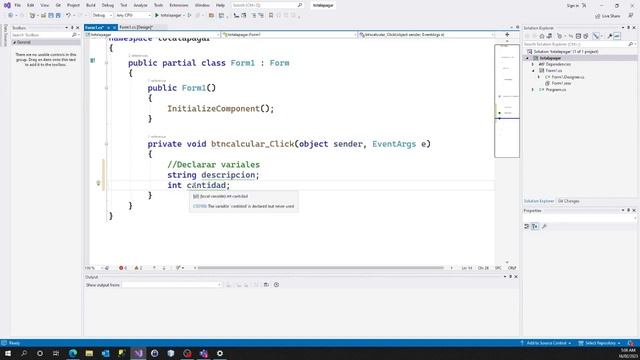Click Solution Explorer Home icon
The width and height of the screenshot is (640, 360).
pyautogui.click(x=542, y=36)
